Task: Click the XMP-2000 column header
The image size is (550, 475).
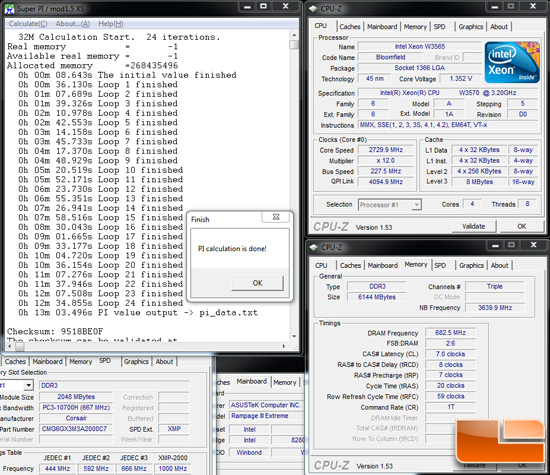Action: pos(173,458)
